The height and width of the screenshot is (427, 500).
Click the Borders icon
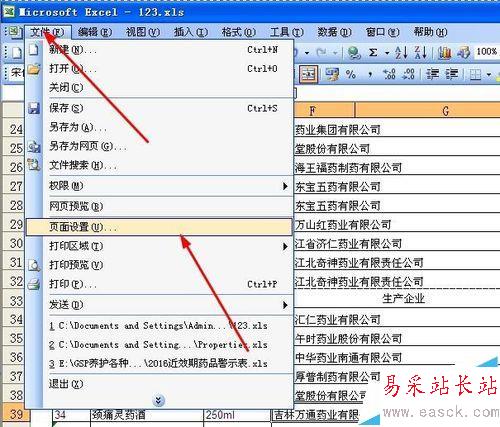[475, 74]
